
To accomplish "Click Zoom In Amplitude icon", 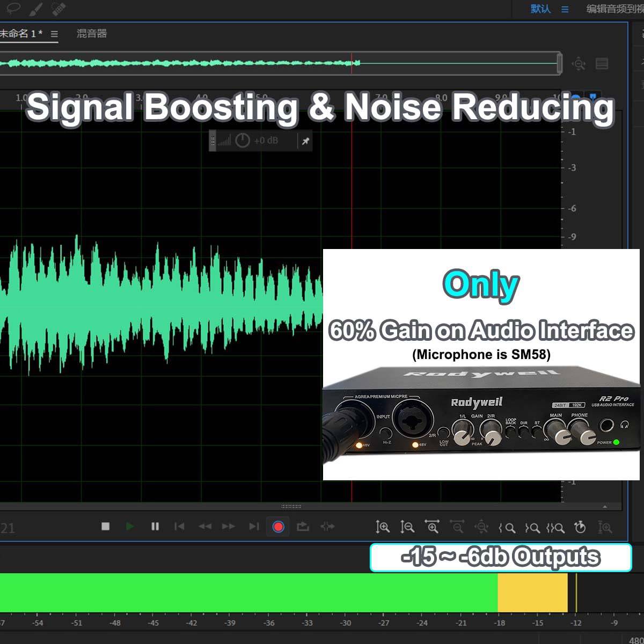I will coord(383,528).
